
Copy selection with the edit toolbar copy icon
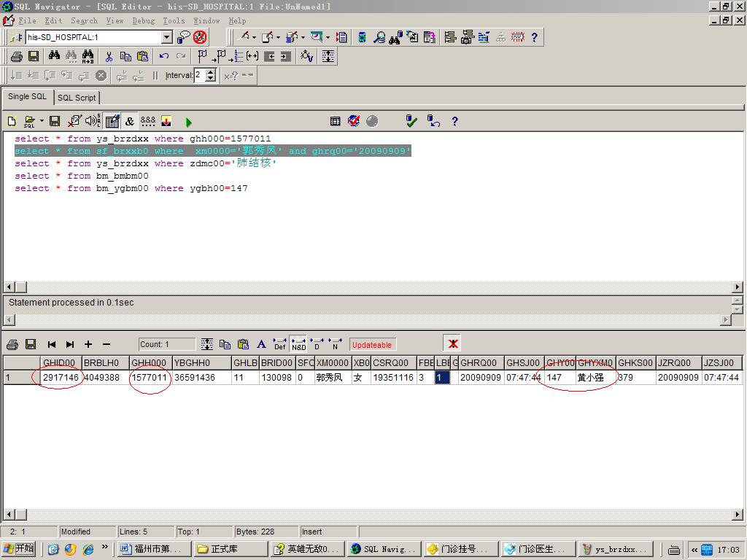click(x=125, y=56)
